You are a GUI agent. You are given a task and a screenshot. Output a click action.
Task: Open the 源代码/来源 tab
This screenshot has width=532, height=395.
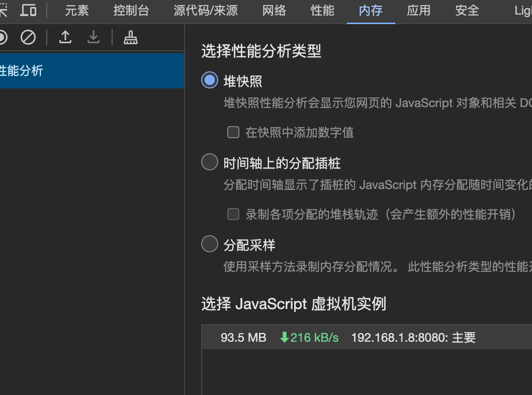click(x=206, y=11)
